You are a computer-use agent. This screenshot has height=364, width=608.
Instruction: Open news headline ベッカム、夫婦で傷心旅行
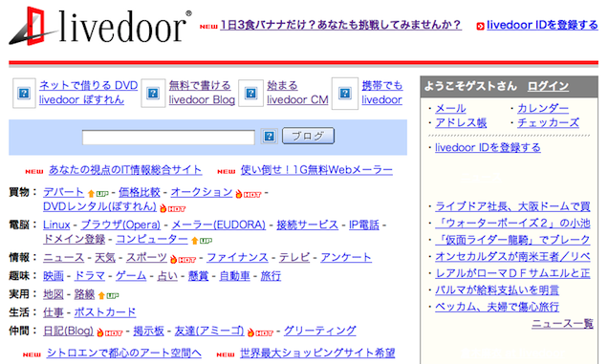497,307
